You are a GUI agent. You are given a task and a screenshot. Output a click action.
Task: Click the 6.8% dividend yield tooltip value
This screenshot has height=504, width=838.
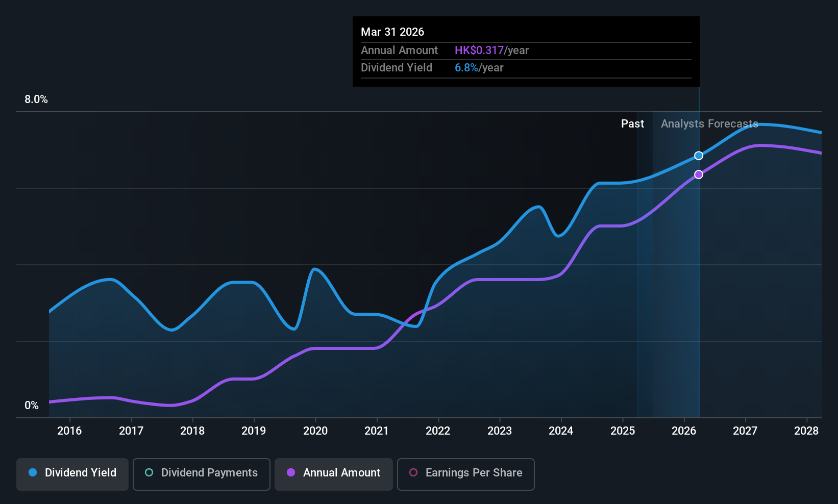(466, 68)
